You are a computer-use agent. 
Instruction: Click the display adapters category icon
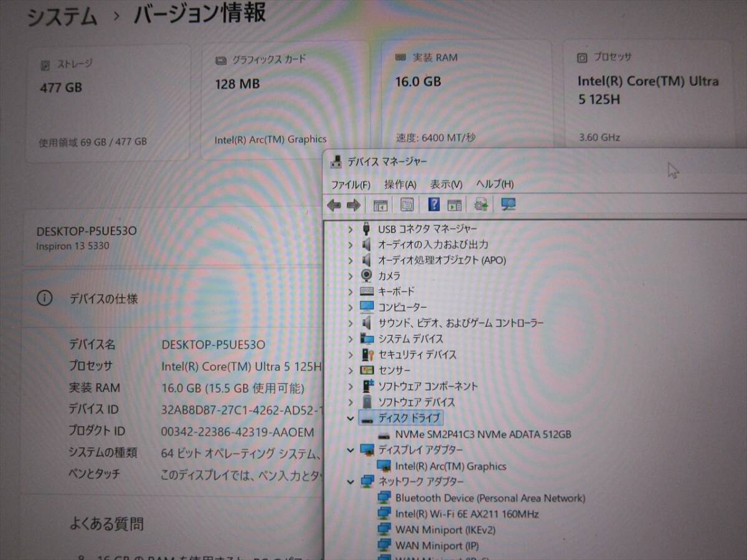pyautogui.click(x=367, y=450)
